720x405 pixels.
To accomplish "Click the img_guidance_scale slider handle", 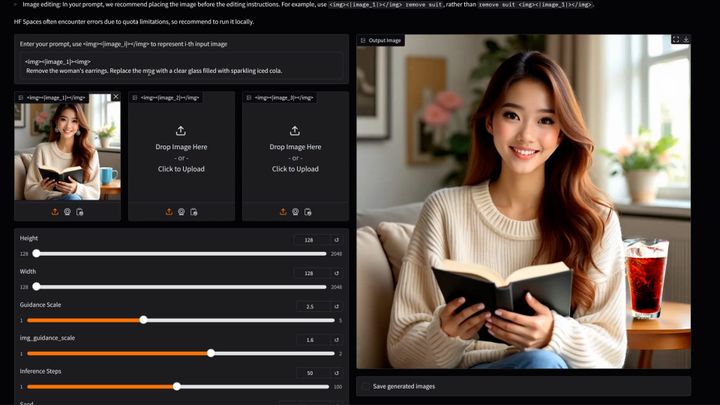I will pyautogui.click(x=211, y=353).
